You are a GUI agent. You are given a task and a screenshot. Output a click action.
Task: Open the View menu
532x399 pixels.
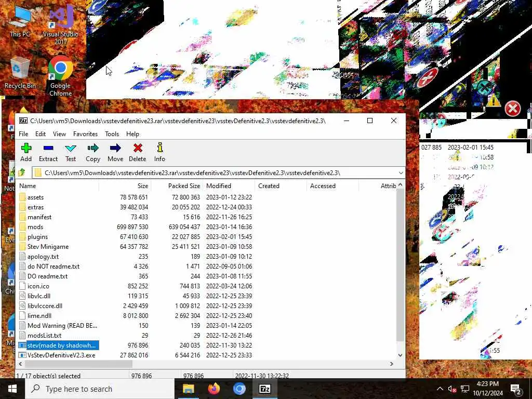click(x=59, y=134)
